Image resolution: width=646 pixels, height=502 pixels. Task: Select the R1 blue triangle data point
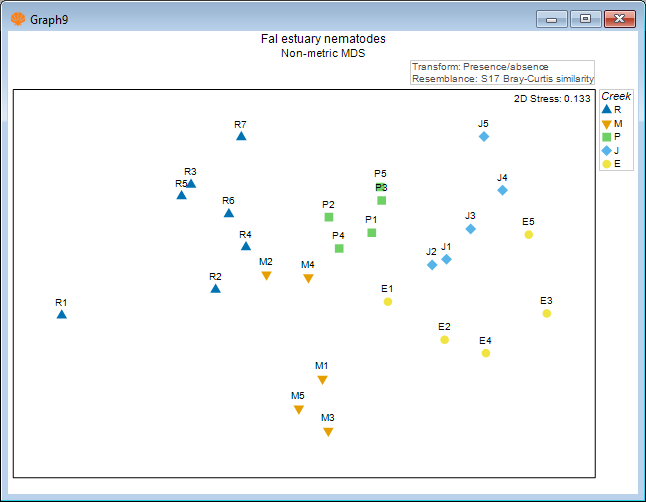[x=62, y=315]
